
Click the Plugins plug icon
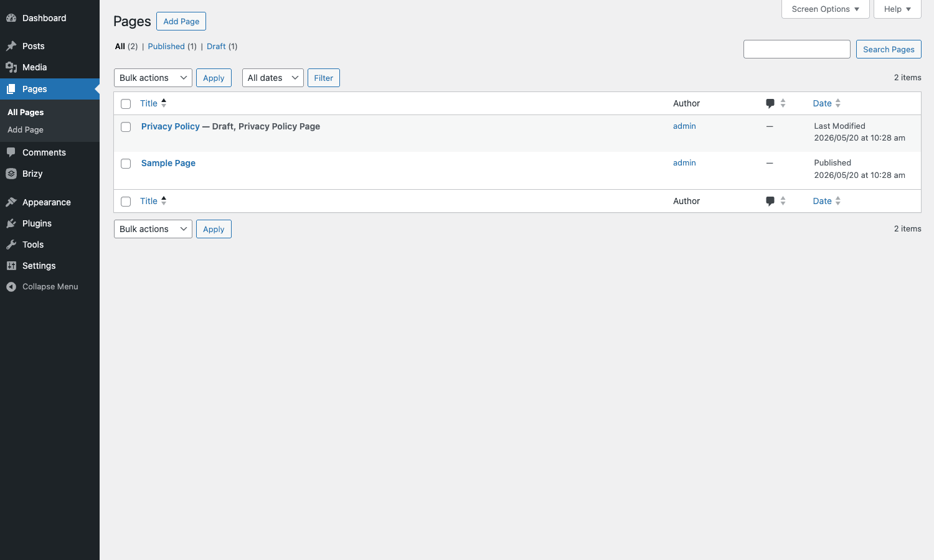pos(11,223)
